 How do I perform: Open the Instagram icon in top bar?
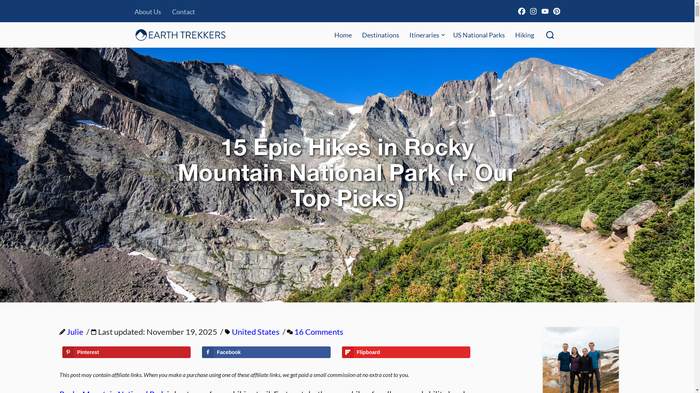[533, 12]
